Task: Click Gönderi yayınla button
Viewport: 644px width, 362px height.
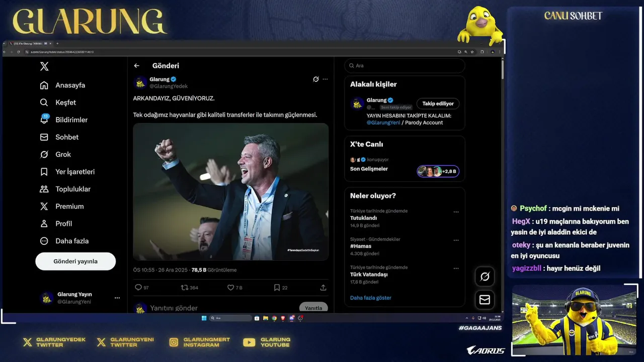Action: click(75, 261)
